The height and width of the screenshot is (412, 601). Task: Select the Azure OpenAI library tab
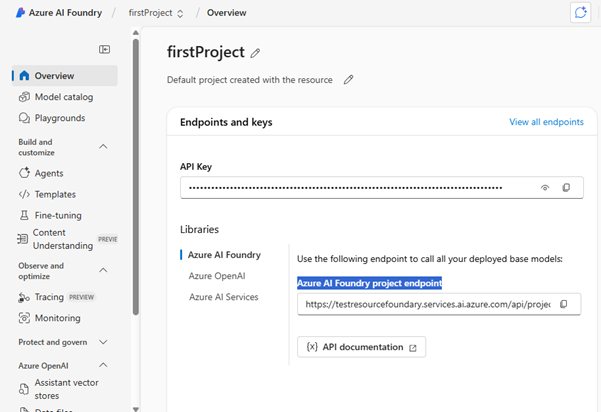click(217, 276)
